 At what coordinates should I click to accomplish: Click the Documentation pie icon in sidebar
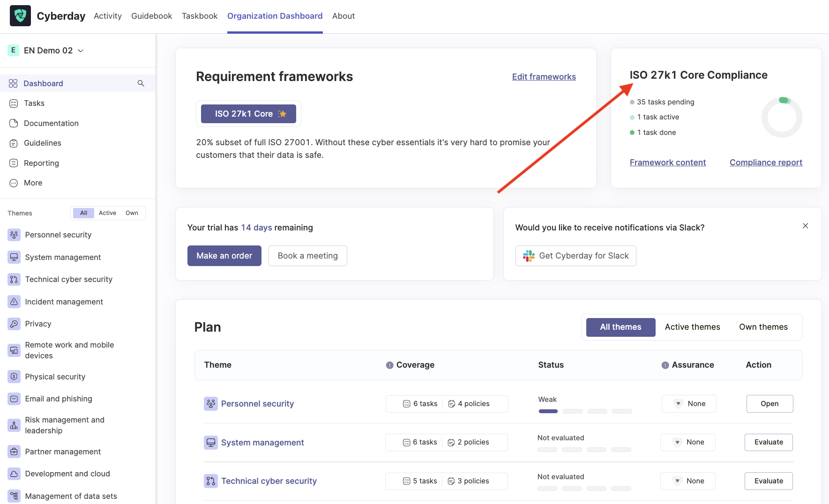pos(14,123)
